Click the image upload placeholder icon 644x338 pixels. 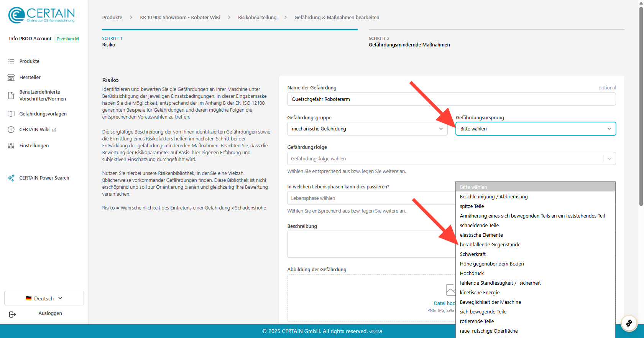tap(451, 290)
